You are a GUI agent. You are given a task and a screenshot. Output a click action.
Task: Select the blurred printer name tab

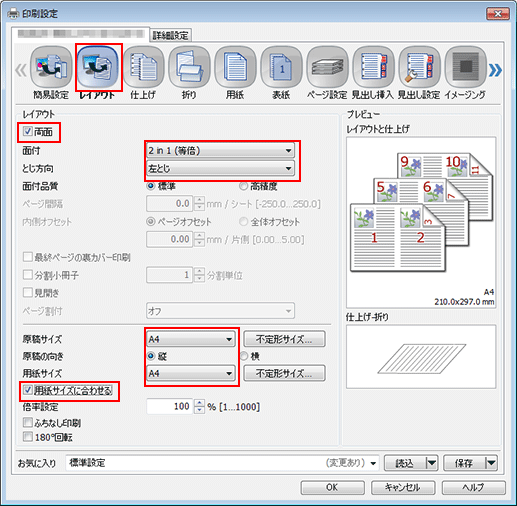coord(81,34)
